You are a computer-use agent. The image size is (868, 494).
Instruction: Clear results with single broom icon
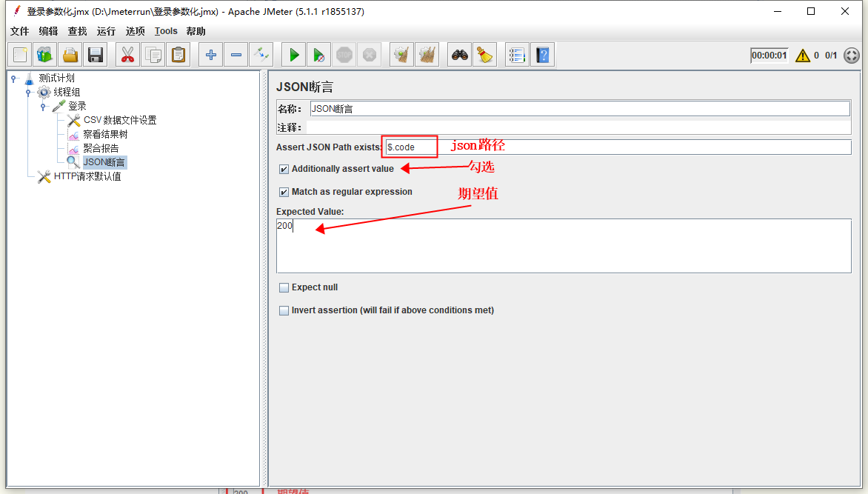point(402,55)
